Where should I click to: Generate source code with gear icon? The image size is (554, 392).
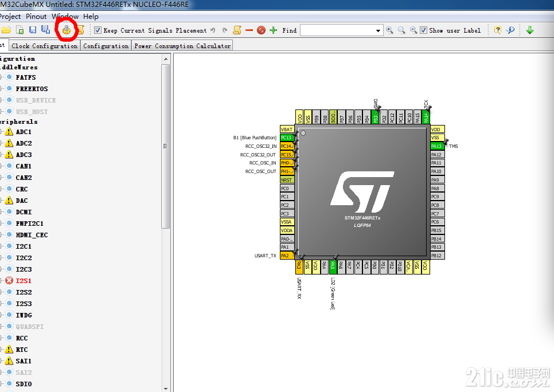[x=67, y=30]
